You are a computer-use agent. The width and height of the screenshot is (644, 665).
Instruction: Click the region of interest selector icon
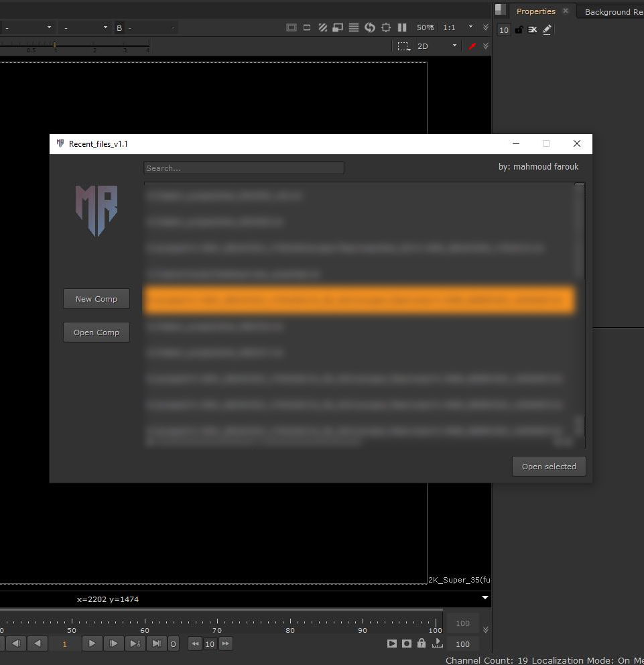(403, 46)
